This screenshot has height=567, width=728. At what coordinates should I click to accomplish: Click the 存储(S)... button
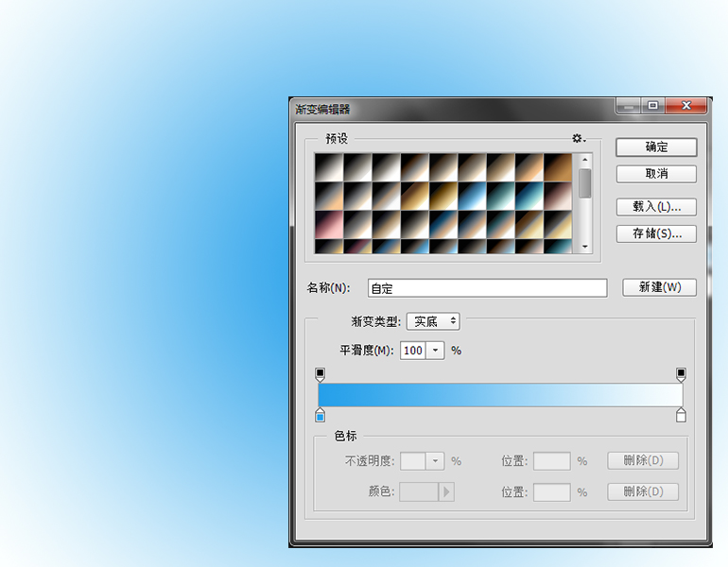coord(656,233)
